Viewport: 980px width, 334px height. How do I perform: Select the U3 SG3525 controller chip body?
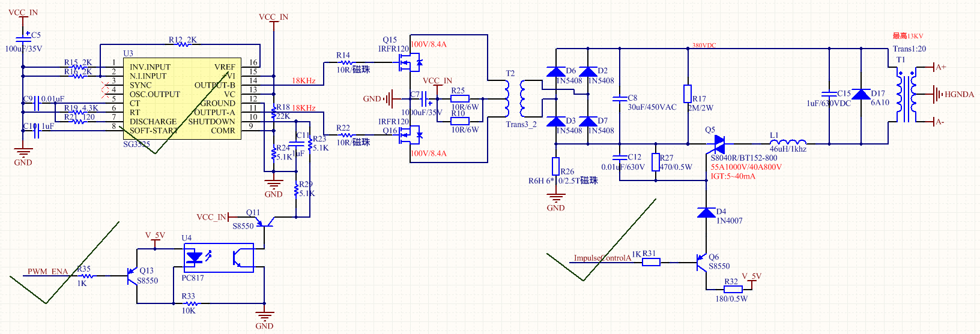pos(183,98)
